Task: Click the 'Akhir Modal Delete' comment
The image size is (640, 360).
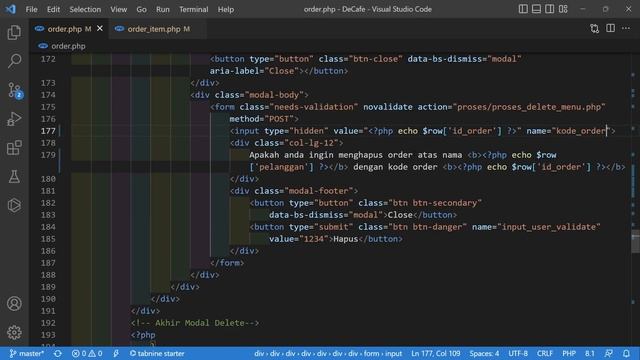Action: click(200, 323)
